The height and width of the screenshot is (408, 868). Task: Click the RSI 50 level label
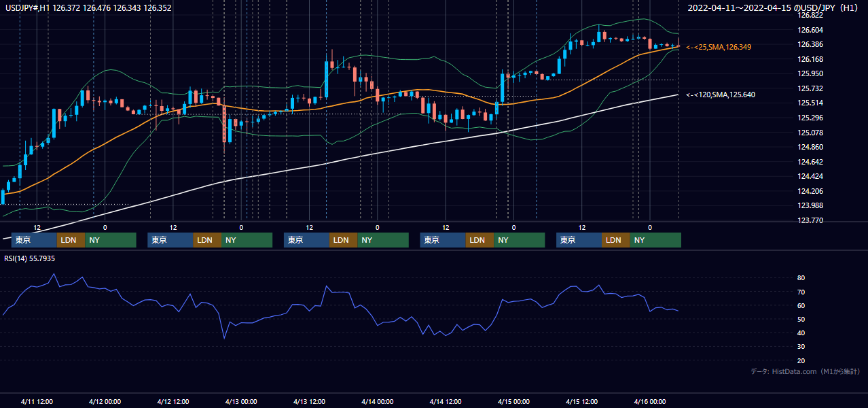tap(801, 319)
